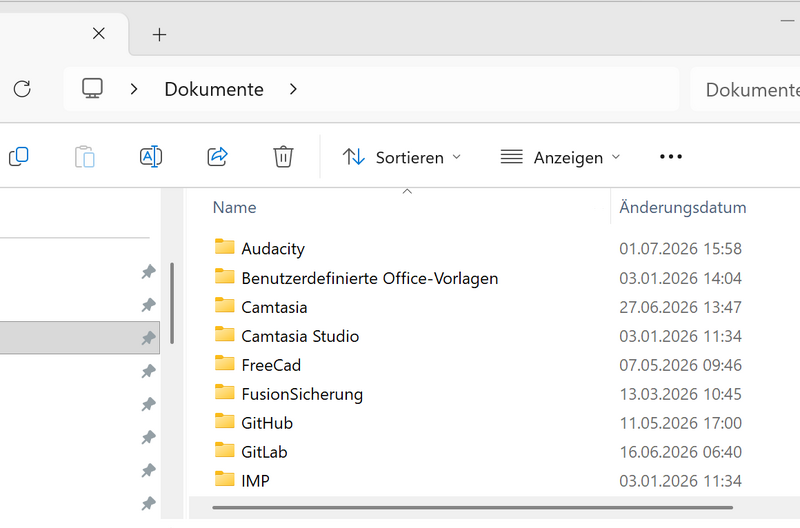Sort by the Name column header
Image resolution: width=800 pixels, height=528 pixels.
[234, 207]
